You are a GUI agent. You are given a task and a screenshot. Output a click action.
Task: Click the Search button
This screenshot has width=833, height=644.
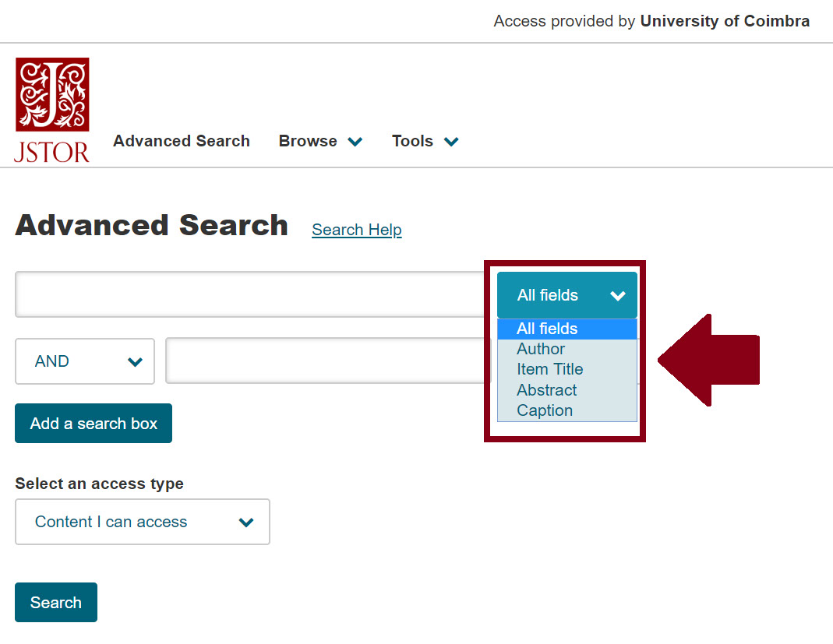pos(56,603)
